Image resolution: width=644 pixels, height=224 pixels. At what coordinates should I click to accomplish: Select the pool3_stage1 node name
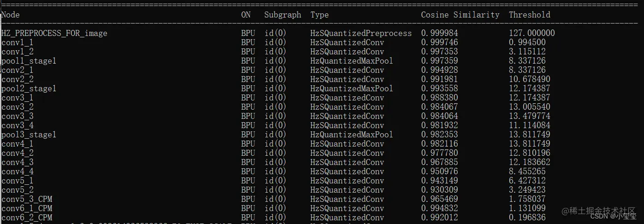29,135
